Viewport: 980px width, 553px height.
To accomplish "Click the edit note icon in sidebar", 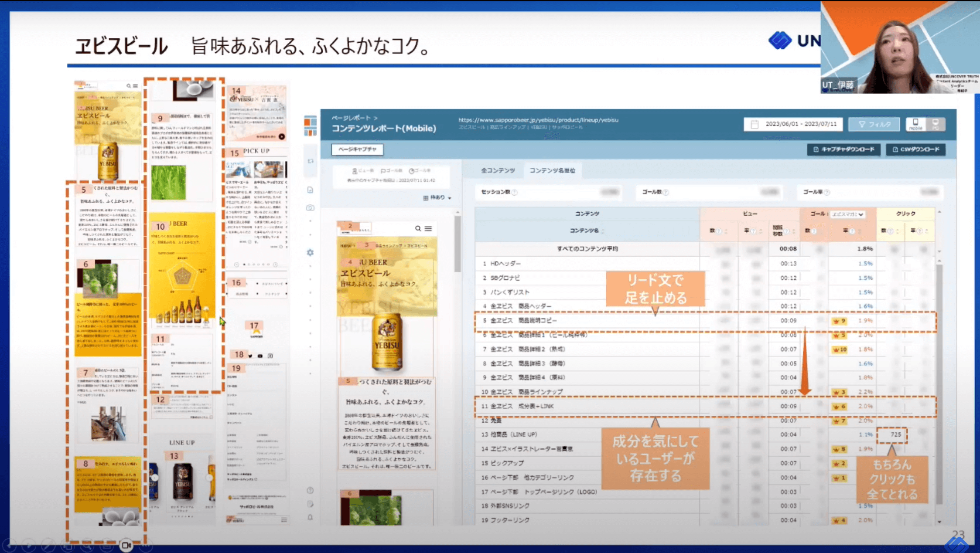I will click(x=310, y=504).
